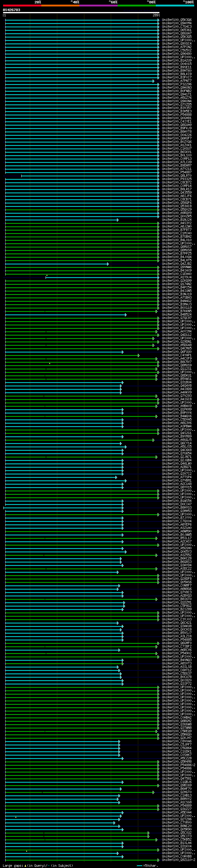The image size is (197, 868).
Task: Select the UniRef100_B1NJ24 label
Action: point(177,220)
